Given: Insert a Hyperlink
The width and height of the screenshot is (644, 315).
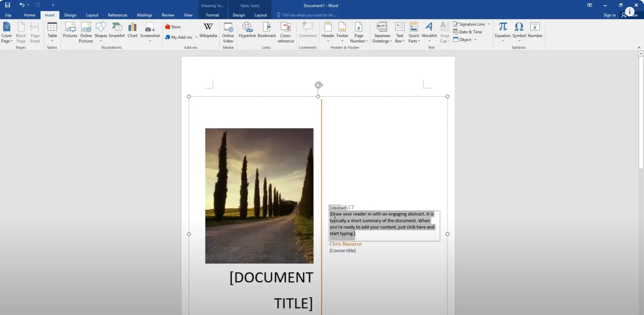Looking at the screenshot, I should click(x=247, y=30).
